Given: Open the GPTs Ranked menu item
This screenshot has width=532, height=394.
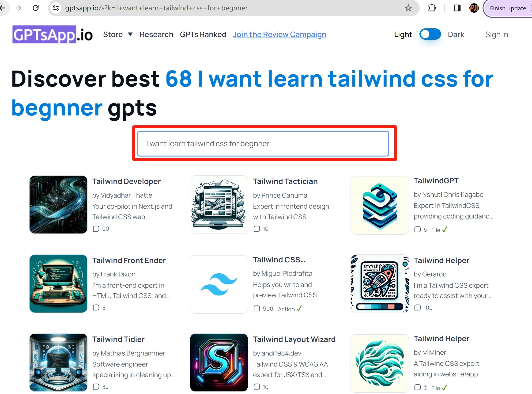Looking at the screenshot, I should click(203, 34).
